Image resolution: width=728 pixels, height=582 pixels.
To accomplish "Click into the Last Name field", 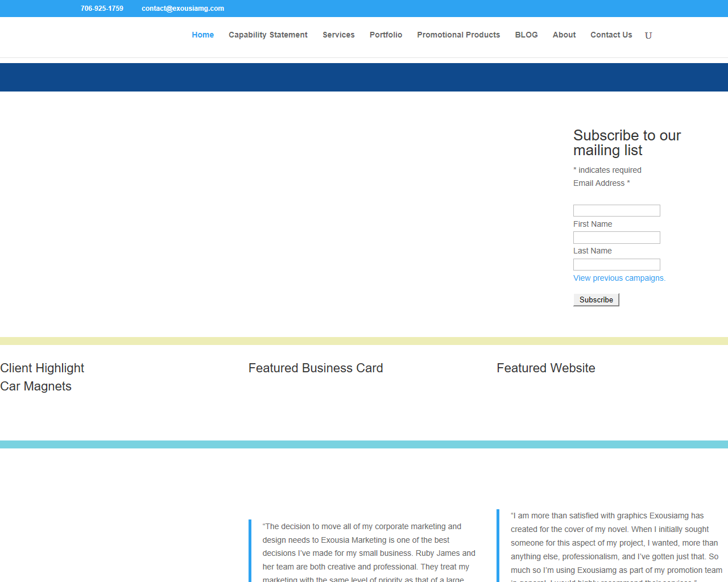I will pos(617,264).
